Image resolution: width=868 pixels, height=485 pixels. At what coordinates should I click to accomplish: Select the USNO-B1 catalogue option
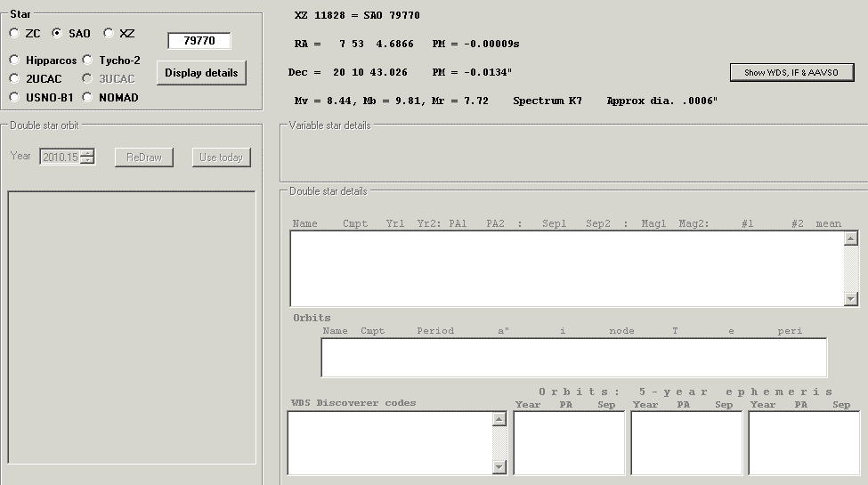point(14,97)
